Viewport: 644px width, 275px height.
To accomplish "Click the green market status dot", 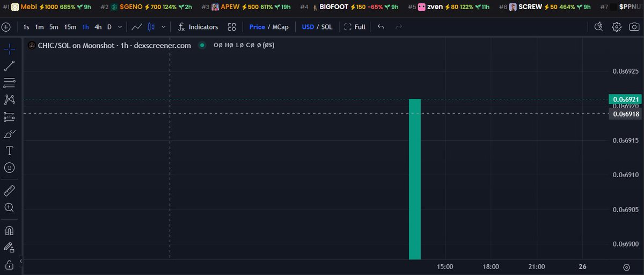I will click(202, 46).
